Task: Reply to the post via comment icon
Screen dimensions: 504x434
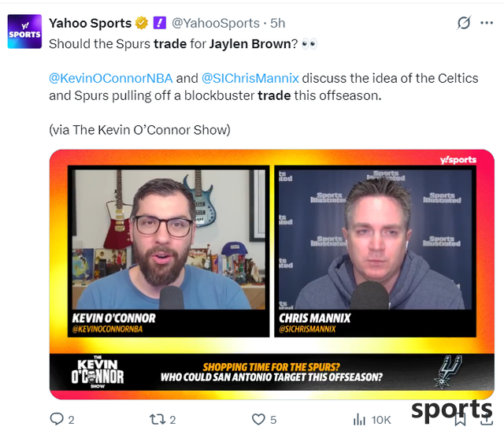Action: click(57, 419)
